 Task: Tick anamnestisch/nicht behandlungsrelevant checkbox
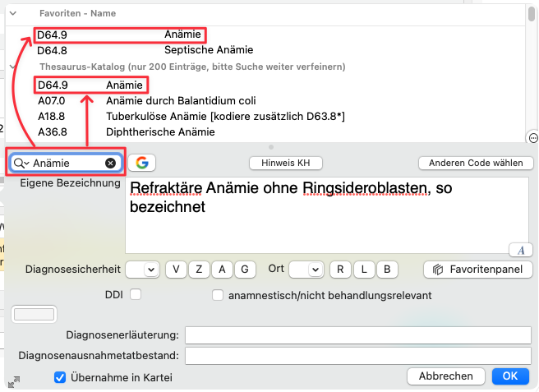[x=219, y=294]
